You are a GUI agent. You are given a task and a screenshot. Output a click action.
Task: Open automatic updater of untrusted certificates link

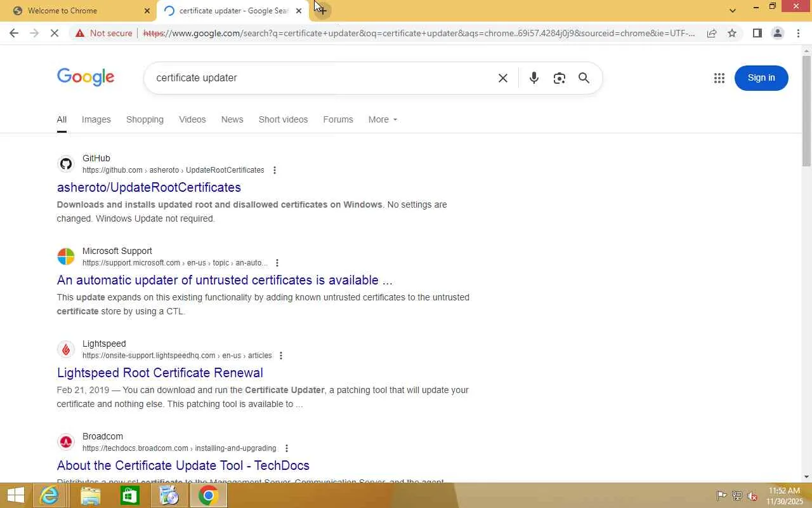point(225,280)
